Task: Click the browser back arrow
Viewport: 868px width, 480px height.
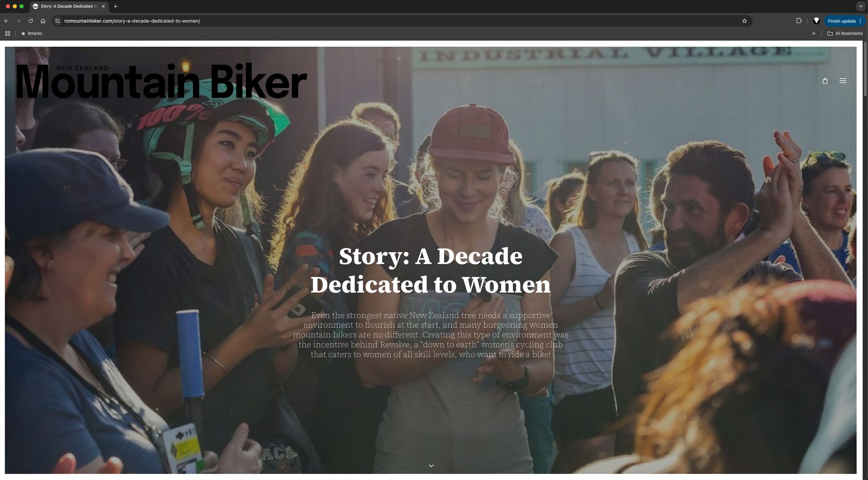Action: point(6,21)
